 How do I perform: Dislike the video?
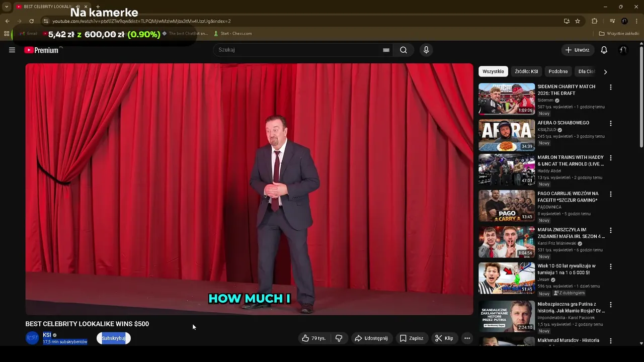point(339,338)
